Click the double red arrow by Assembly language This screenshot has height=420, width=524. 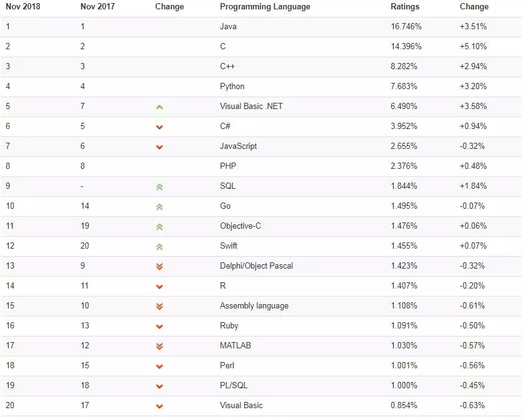click(160, 307)
